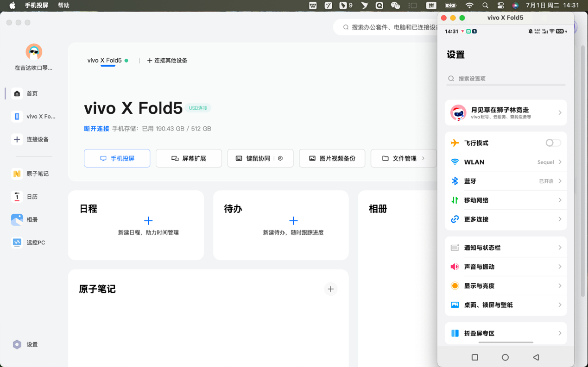The width and height of the screenshot is (588, 367).
Task: Open 原子笔记 from the sidebar
Action: click(x=31, y=174)
